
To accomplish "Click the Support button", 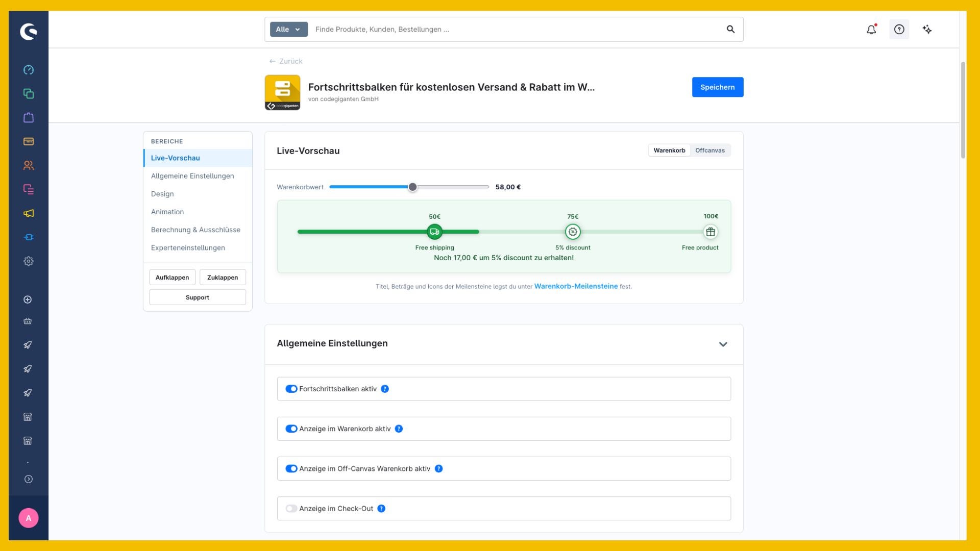I will pos(198,297).
